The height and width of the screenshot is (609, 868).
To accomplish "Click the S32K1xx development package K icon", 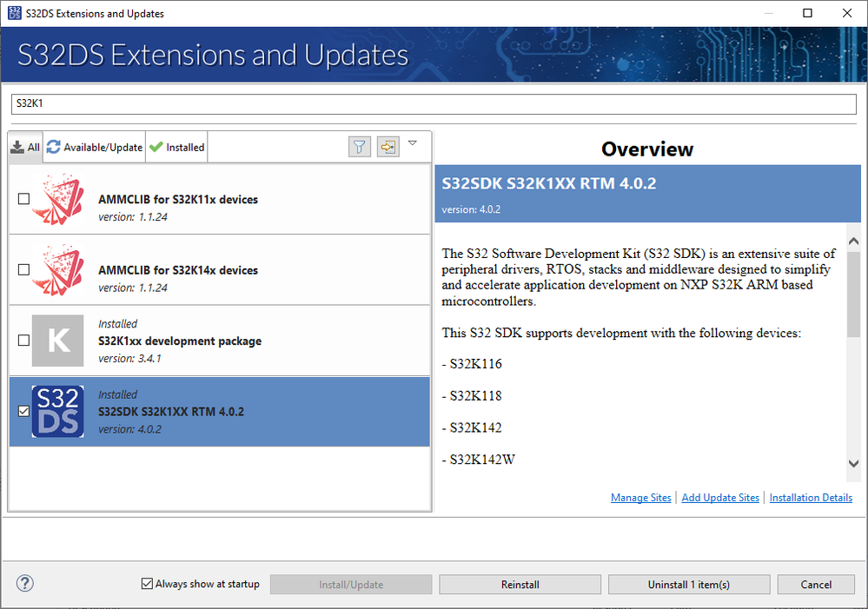I will pyautogui.click(x=58, y=341).
